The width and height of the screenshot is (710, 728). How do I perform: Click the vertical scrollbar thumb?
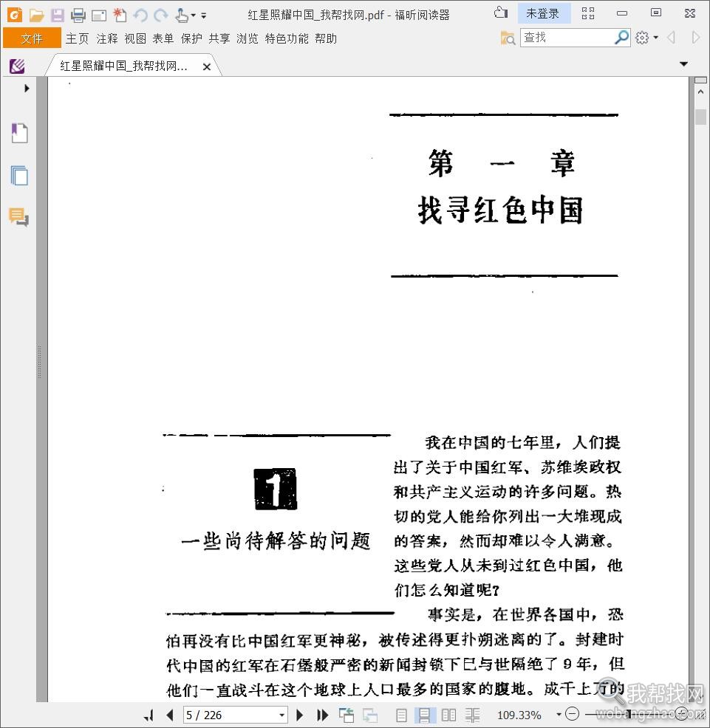[x=700, y=117]
